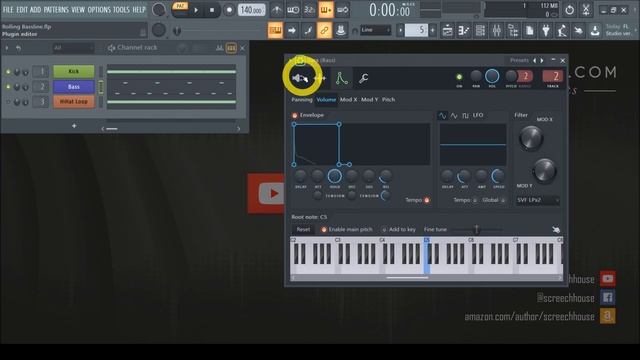
Task: Select the triangle LFO shape
Action: 454,116
